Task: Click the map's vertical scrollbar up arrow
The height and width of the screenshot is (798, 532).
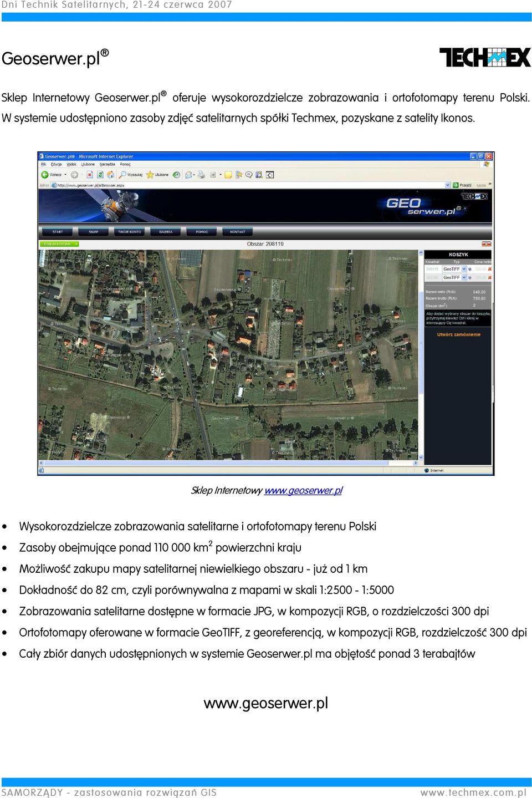Action: coord(421,253)
